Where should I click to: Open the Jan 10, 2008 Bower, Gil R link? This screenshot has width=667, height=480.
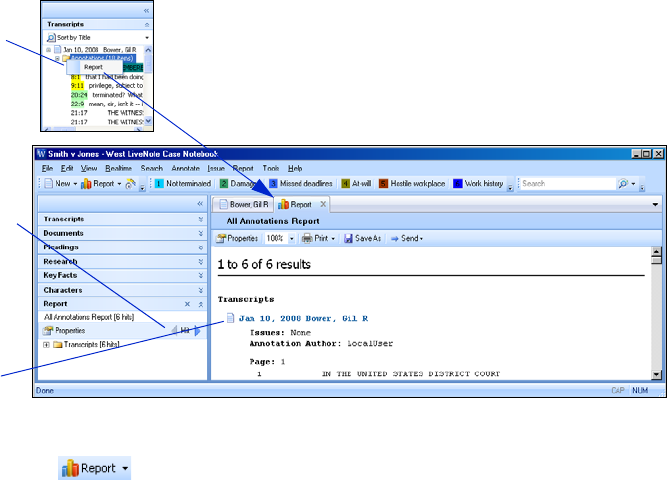tap(303, 318)
